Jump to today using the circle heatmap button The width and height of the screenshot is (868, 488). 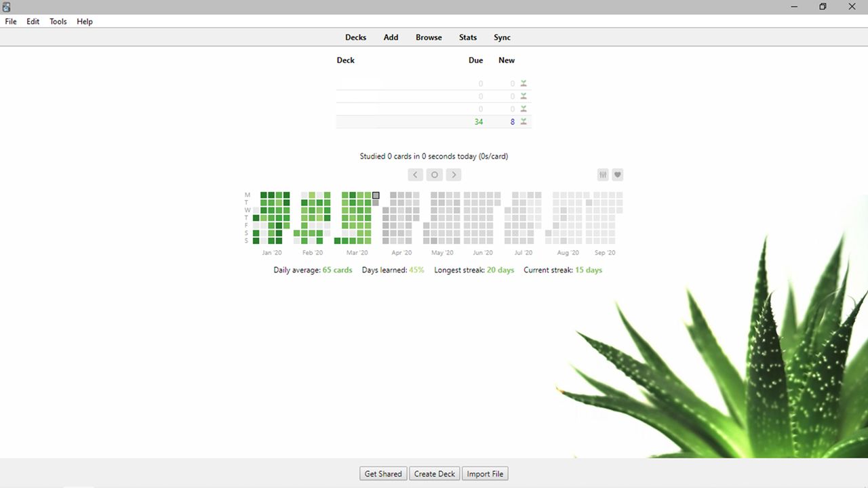pos(434,174)
